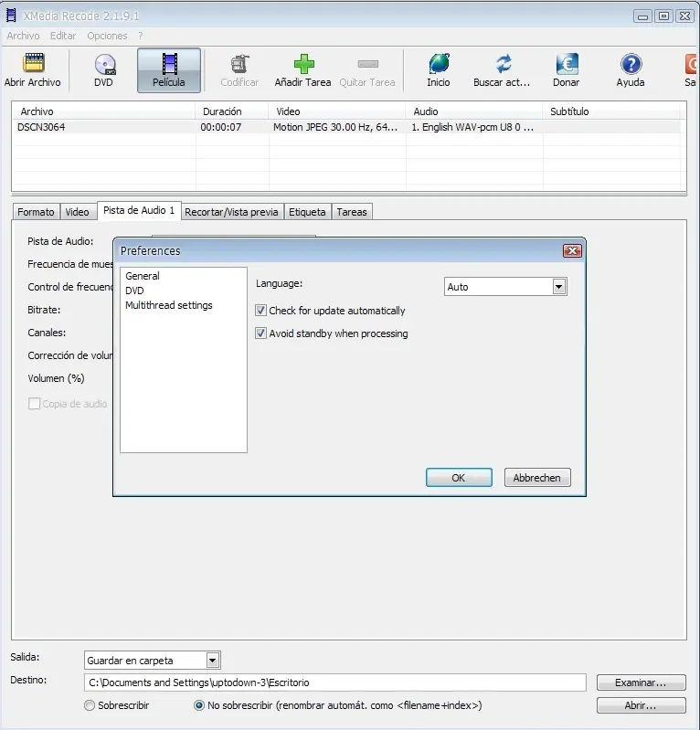The width and height of the screenshot is (700, 730).
Task: Click the Codificar encode icon
Action: click(x=239, y=69)
